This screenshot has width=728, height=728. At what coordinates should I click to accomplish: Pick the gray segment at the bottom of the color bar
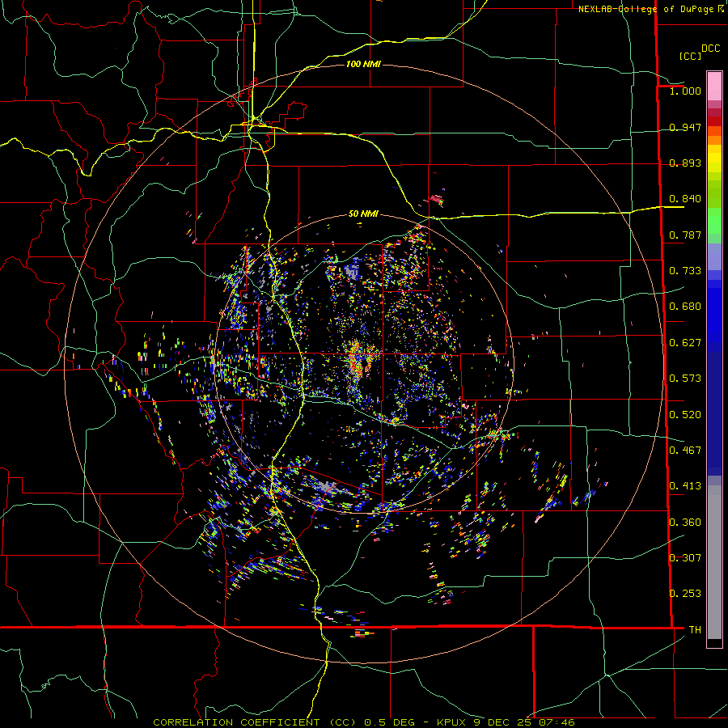coord(714,562)
